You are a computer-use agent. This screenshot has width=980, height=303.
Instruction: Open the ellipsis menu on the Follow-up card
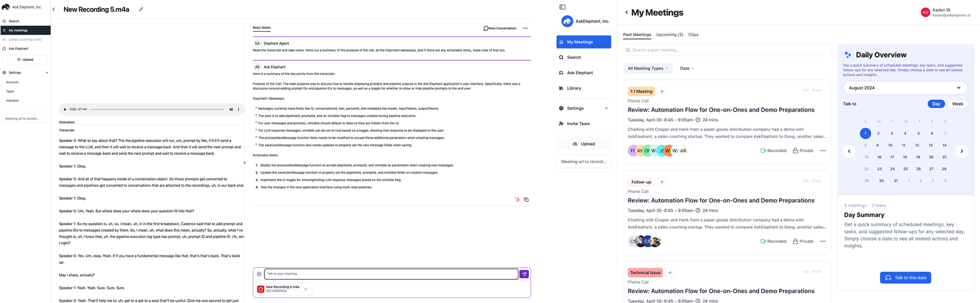pyautogui.click(x=823, y=242)
